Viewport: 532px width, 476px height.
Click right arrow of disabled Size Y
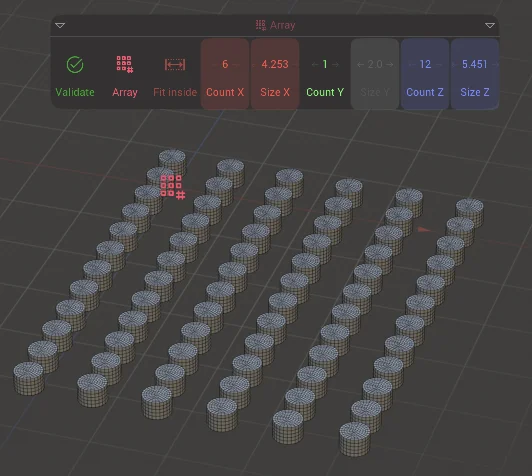[390, 64]
